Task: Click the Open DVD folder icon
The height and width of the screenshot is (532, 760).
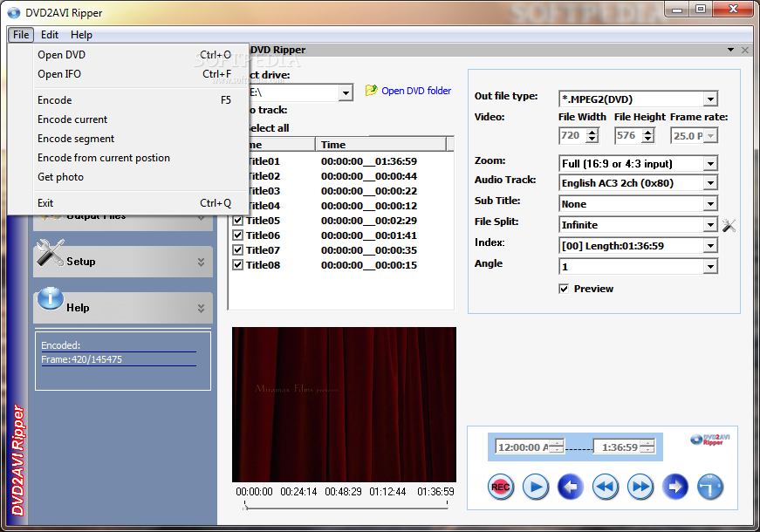Action: [372, 90]
